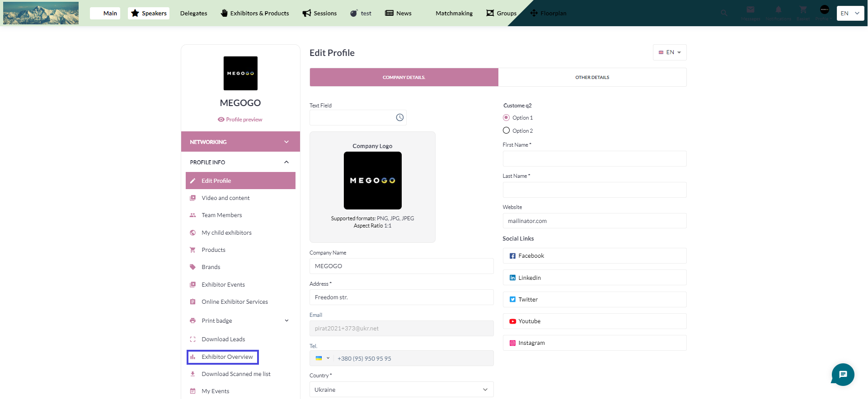Click the Video and content icon
Viewport: 868px width, 399px height.
[x=193, y=198]
